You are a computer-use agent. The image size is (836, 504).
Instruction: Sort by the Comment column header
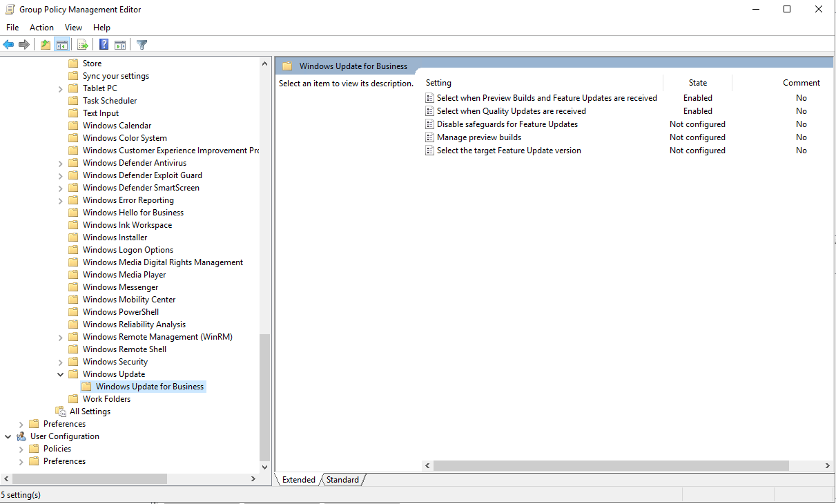tap(801, 83)
